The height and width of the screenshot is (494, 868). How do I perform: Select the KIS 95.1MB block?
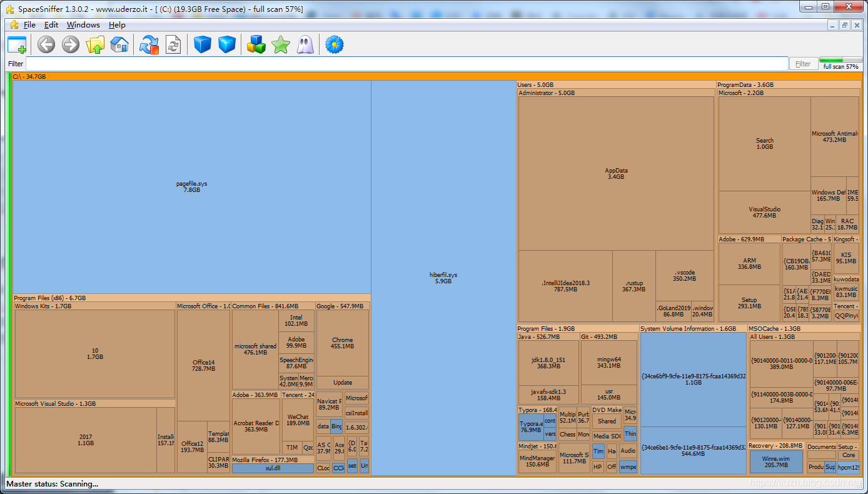tap(846, 258)
